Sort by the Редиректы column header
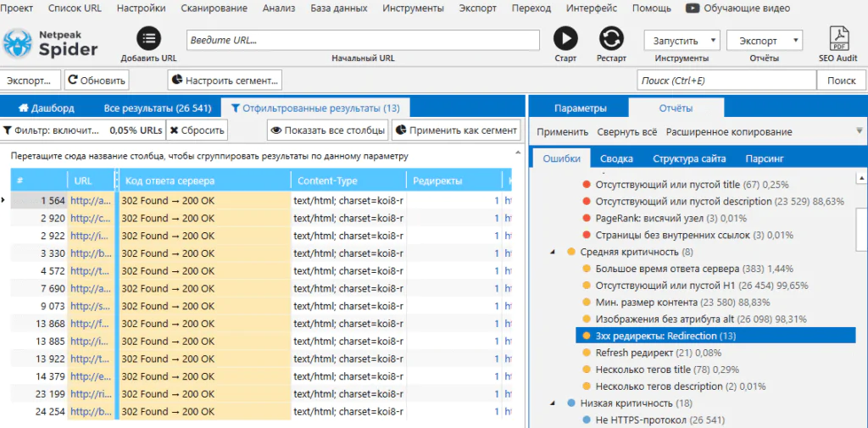Viewport: 868px width, 428px height. tap(453, 181)
